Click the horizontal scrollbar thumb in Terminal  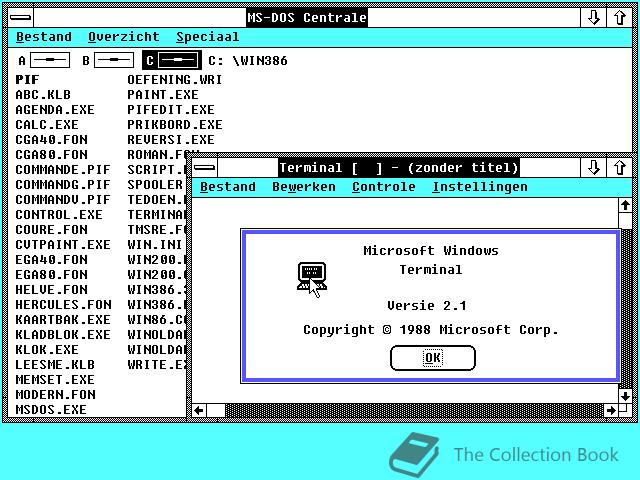click(216, 410)
